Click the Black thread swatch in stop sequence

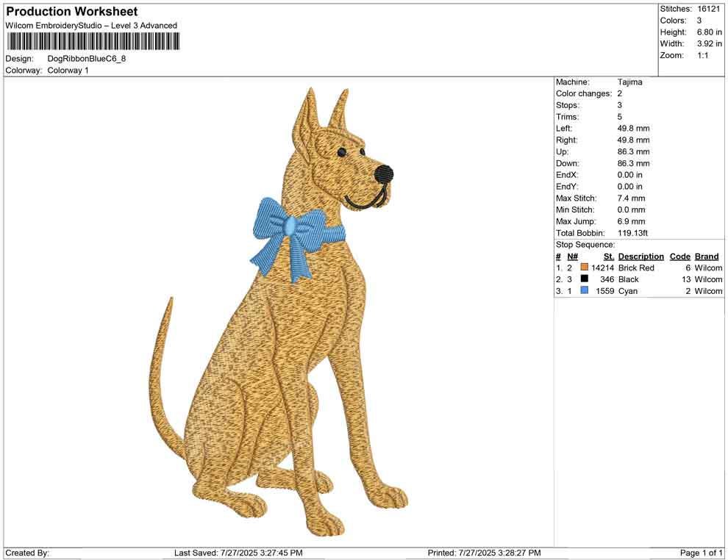(583, 279)
